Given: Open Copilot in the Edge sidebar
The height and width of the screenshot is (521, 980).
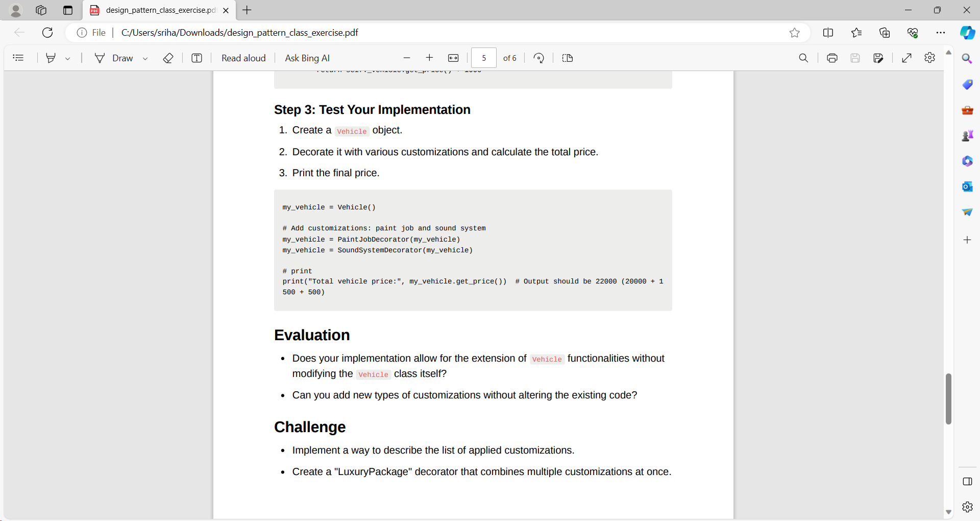Looking at the screenshot, I should tap(967, 32).
